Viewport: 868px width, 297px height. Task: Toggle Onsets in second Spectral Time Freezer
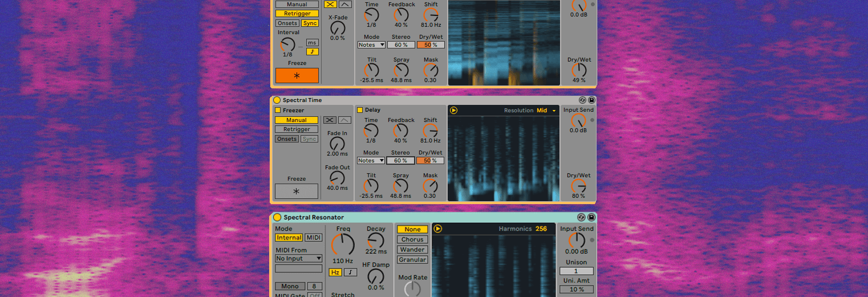coord(287,139)
